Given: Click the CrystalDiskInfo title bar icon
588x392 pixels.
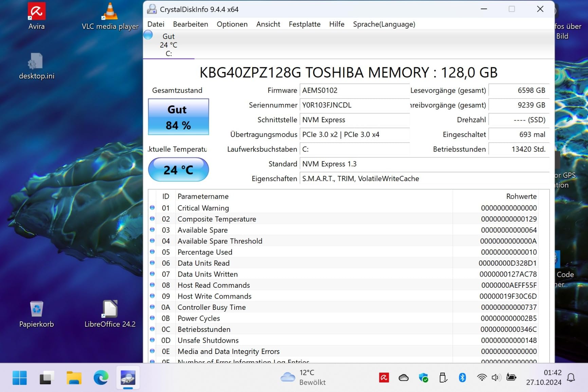Looking at the screenshot, I should [152, 9].
